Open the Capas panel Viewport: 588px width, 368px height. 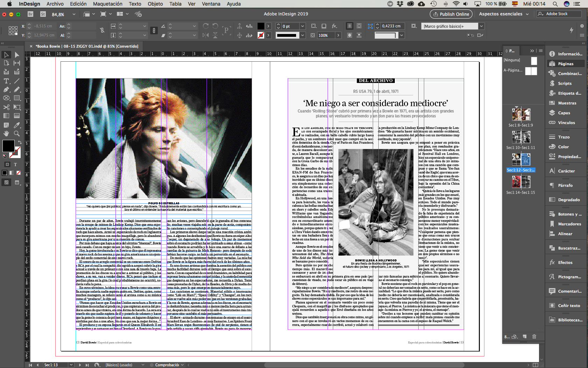(564, 113)
